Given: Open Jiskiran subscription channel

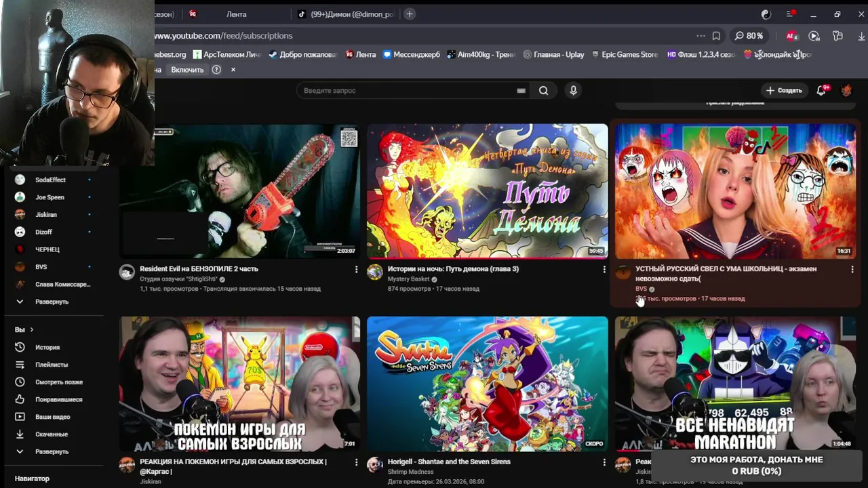Looking at the screenshot, I should [x=46, y=214].
